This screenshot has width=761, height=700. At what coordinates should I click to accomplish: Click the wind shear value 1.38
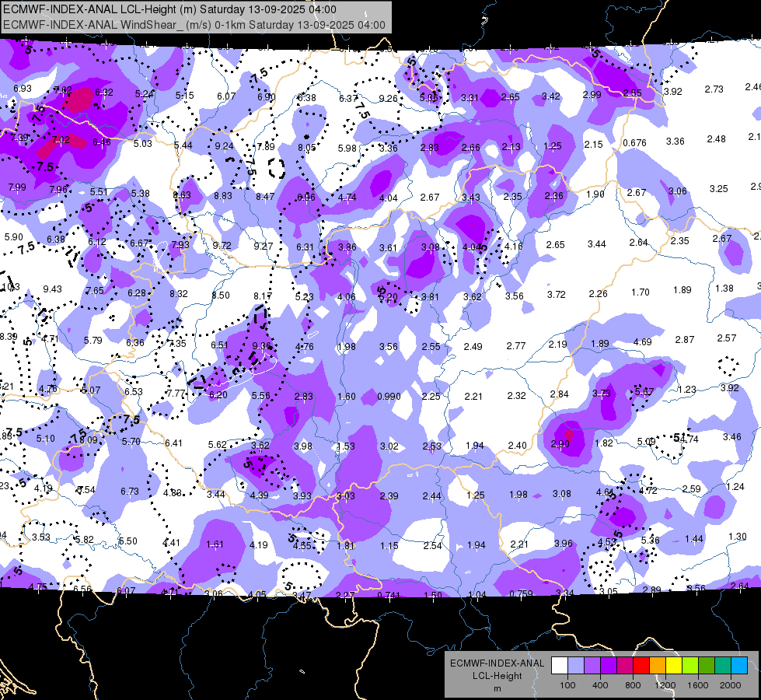[x=724, y=289]
